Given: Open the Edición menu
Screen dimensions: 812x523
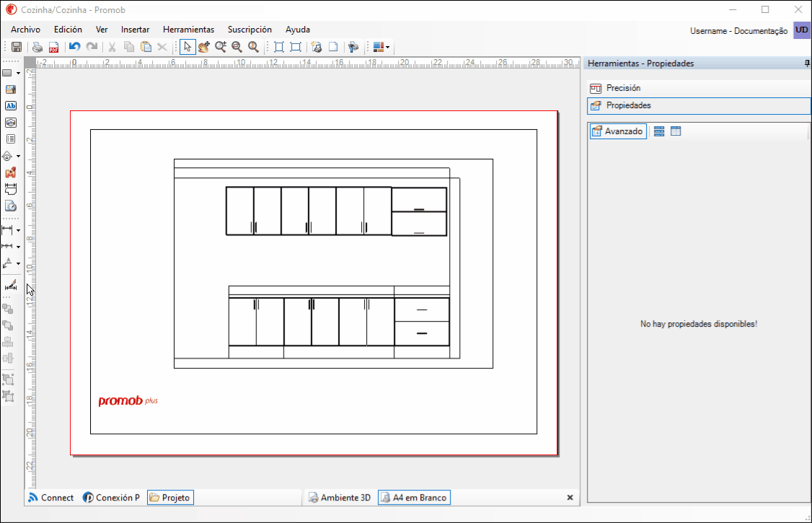Looking at the screenshot, I should pyautogui.click(x=68, y=30).
